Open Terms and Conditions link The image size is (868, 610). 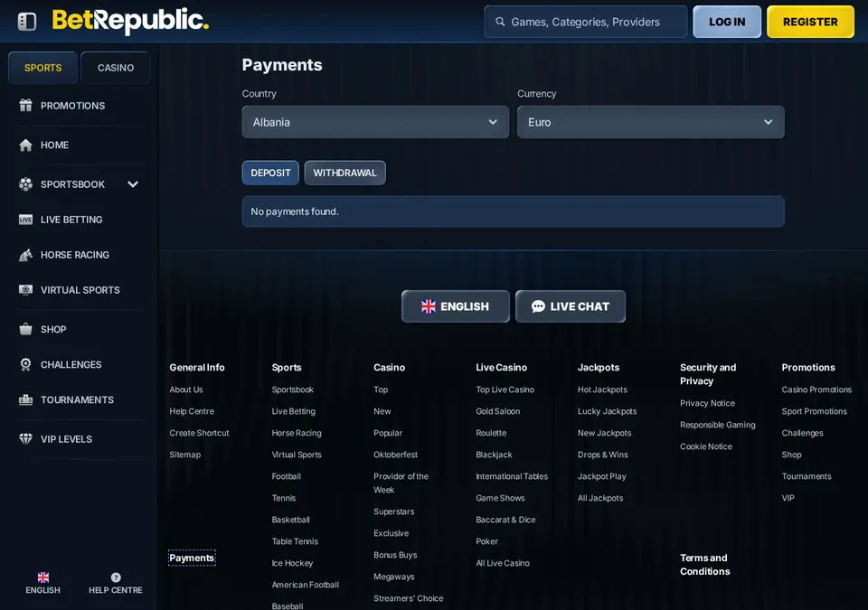(x=704, y=565)
